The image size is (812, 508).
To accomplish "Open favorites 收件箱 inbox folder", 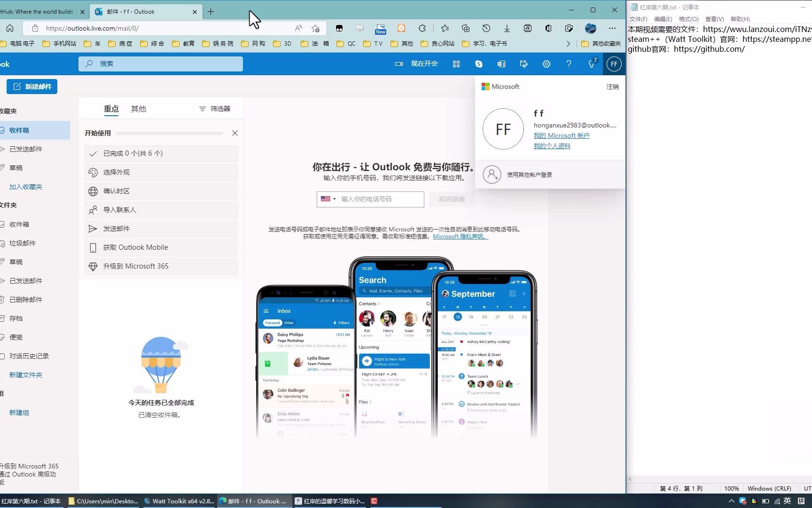I will [x=35, y=130].
